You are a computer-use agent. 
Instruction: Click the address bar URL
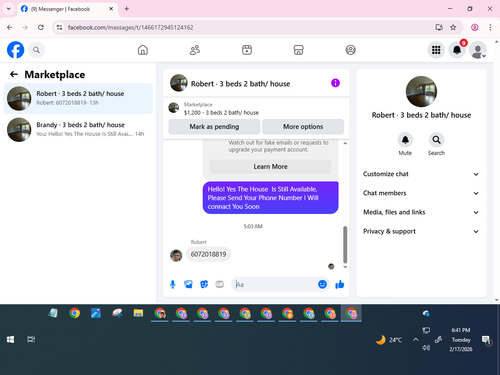tap(130, 27)
